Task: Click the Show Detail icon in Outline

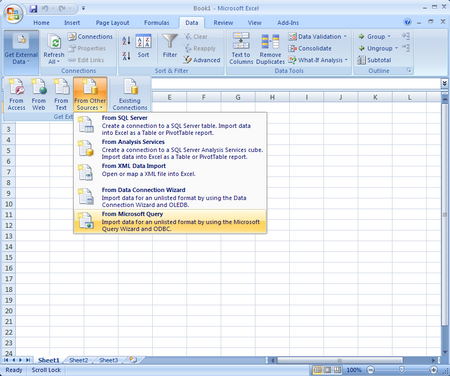Action: click(406, 36)
